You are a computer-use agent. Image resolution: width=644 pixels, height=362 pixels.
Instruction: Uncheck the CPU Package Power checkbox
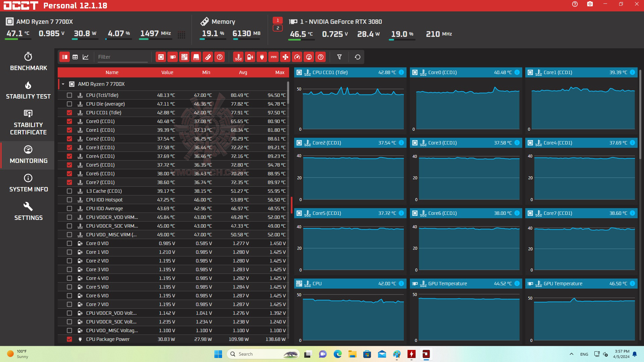coord(69,339)
